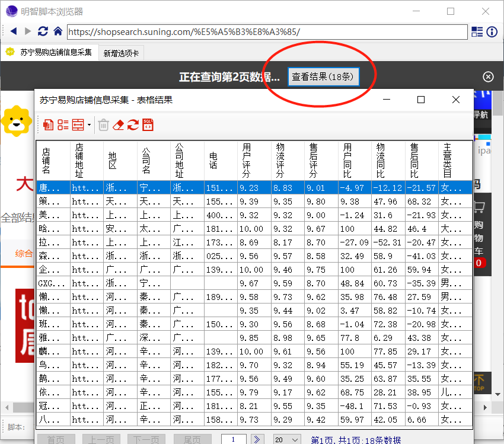Click the 上一页 previous page button

coord(101,439)
